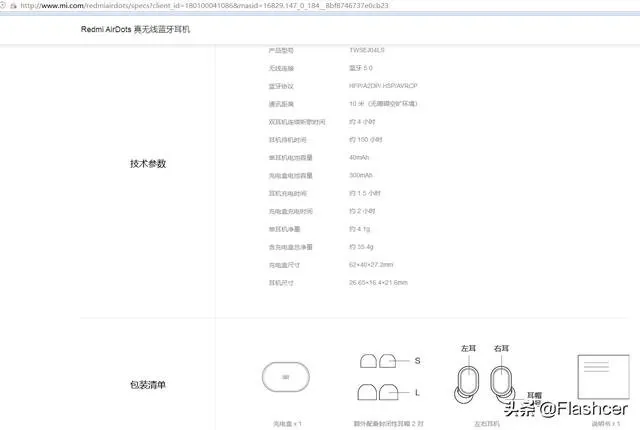
Task: Click the size S ear tips illustration
Action: tap(378, 361)
